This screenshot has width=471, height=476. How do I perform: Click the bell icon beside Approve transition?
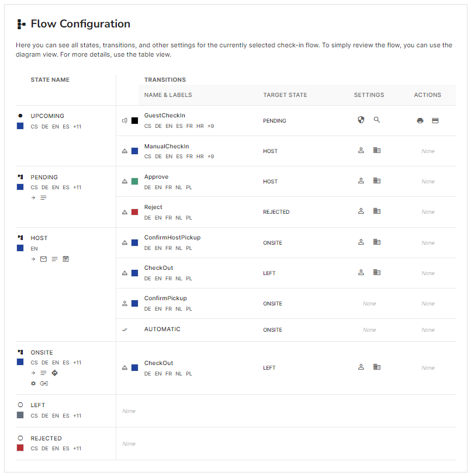(124, 182)
